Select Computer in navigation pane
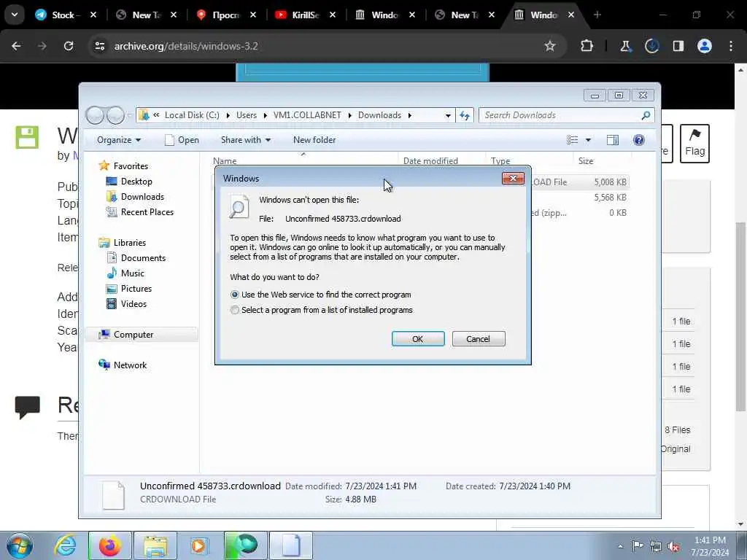Screen dimensions: 747x560 pos(133,335)
